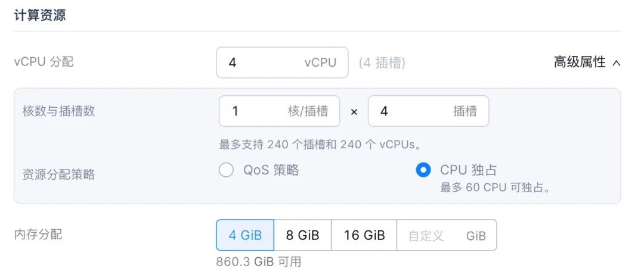Set memory to 16 GiB
The image size is (644, 278).
(364, 235)
